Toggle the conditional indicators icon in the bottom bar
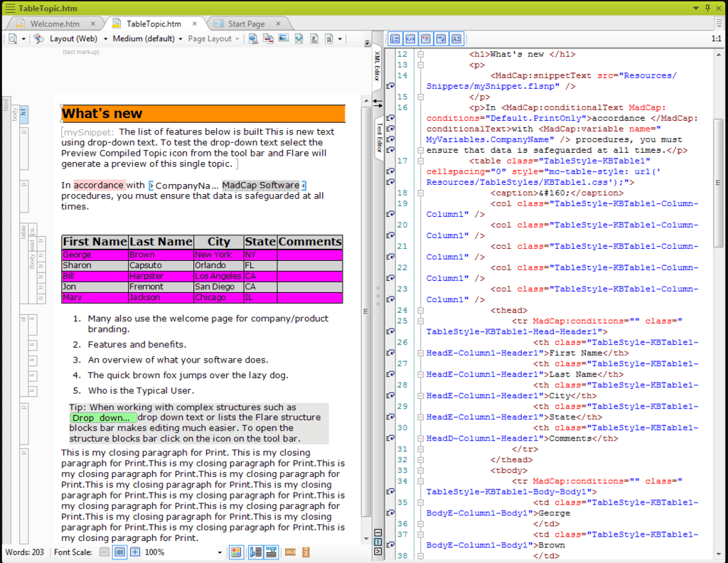 pos(236,552)
